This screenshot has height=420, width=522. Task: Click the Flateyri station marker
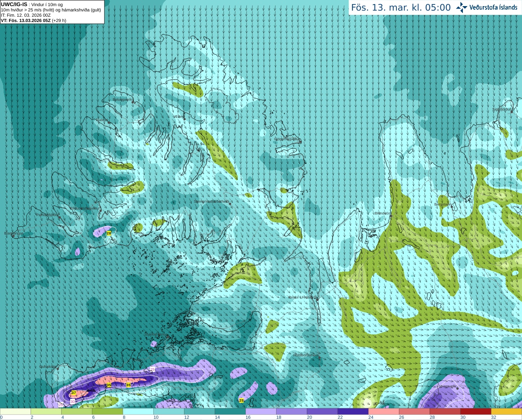click(109, 122)
